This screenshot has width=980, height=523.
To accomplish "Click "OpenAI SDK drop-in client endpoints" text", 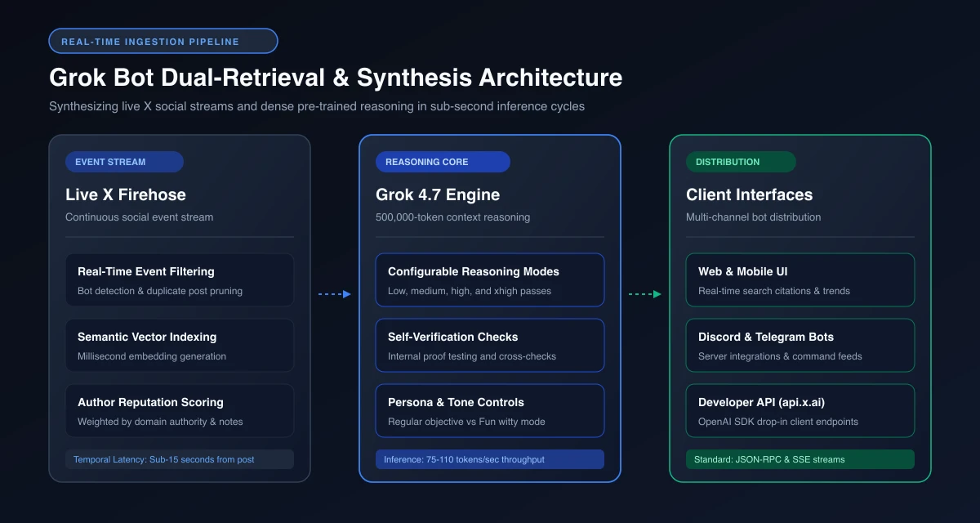I will [778, 422].
